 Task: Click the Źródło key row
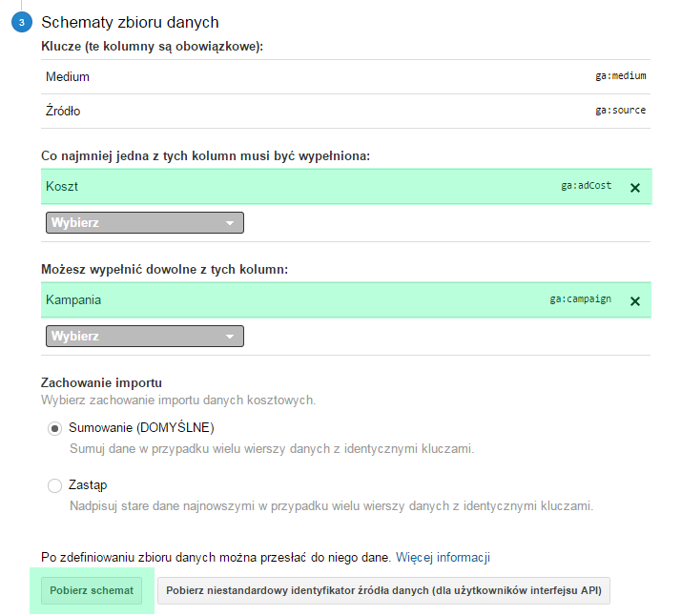point(345,111)
